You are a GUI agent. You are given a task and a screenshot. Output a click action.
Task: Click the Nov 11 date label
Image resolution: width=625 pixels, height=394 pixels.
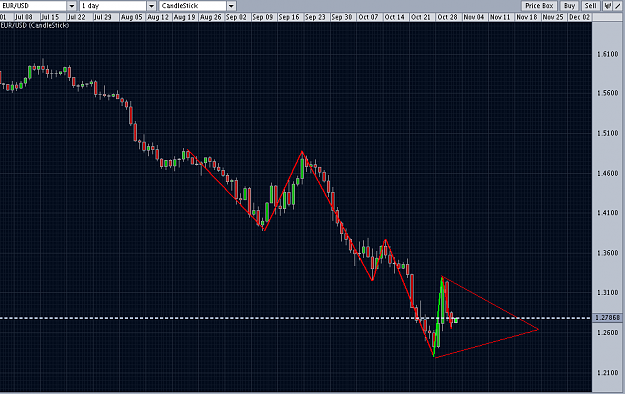[x=500, y=17]
